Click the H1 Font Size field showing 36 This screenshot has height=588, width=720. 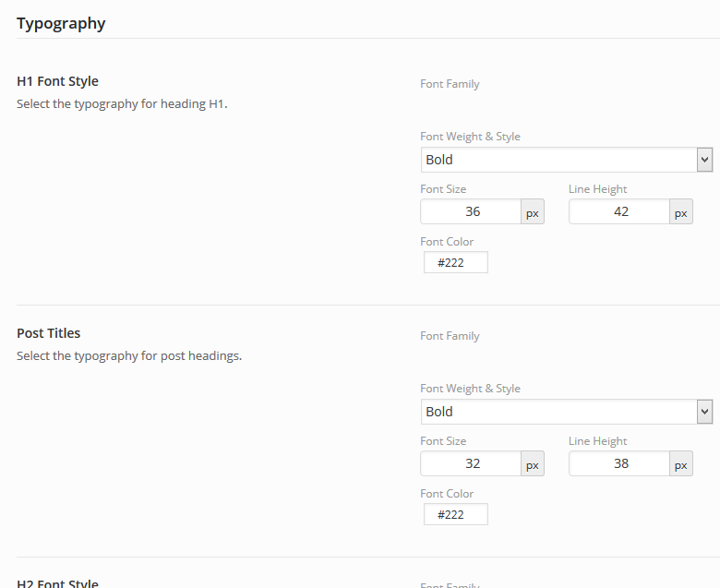click(471, 211)
